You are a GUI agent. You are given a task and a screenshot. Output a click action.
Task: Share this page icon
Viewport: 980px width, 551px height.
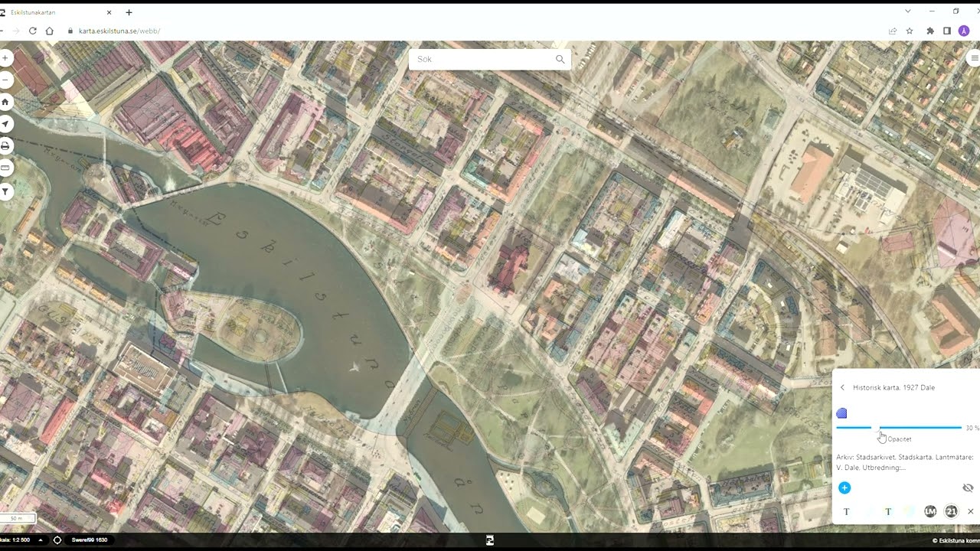pos(893,31)
